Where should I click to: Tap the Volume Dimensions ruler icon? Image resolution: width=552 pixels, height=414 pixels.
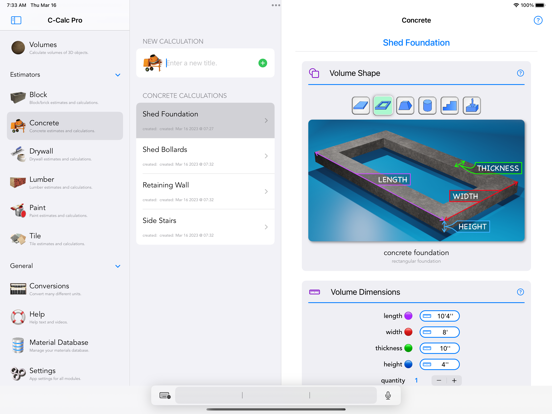point(314,292)
